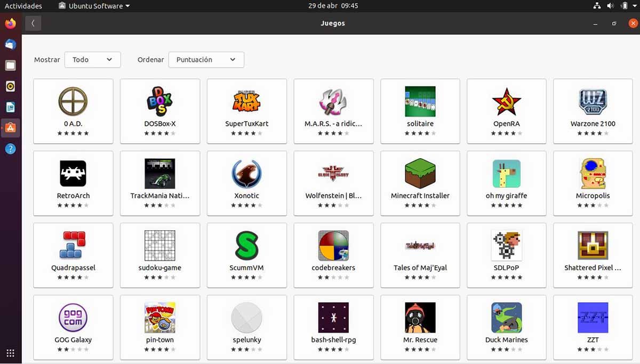Viewport: 640px width, 364px height.
Task: Show applications grid button
Action: tap(10, 353)
